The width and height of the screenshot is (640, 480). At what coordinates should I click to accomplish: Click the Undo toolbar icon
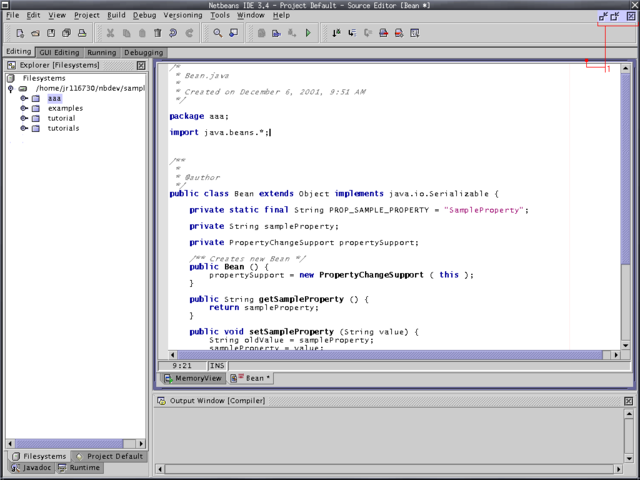[x=173, y=33]
